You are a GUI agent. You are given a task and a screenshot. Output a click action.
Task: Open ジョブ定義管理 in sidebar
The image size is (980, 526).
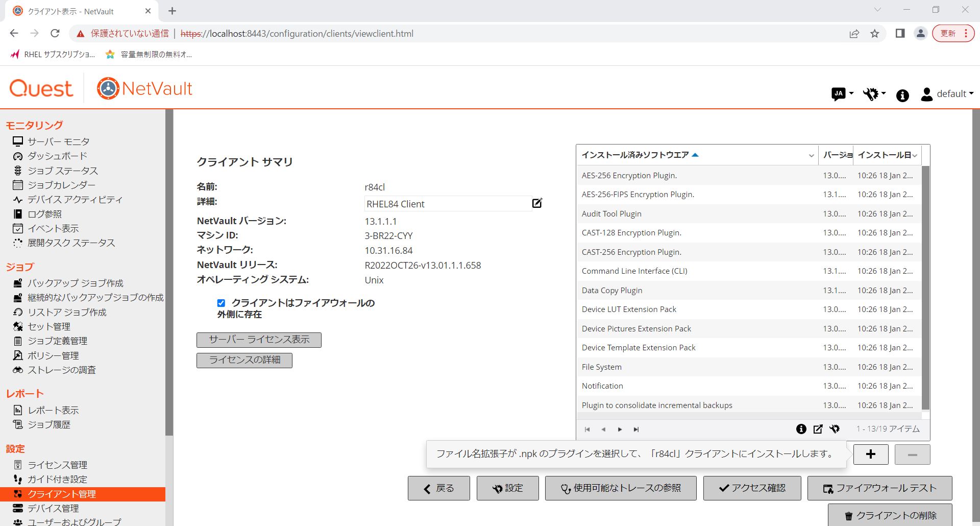57,341
